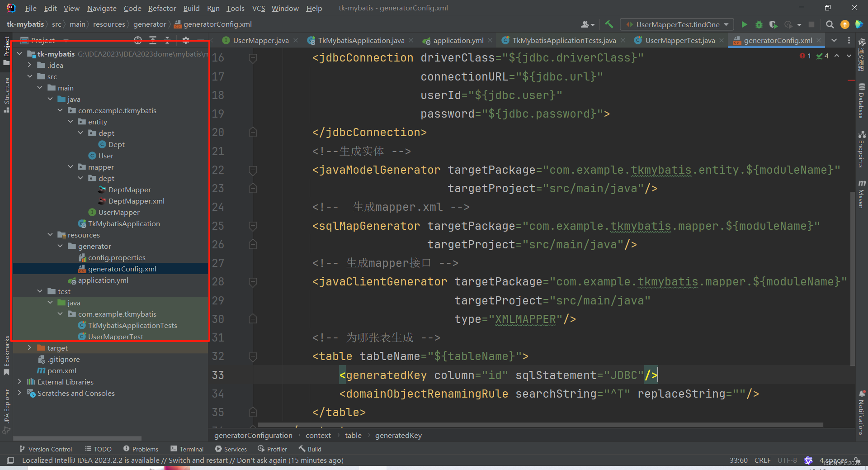Click the editor horizontal scrollbar
868x470 pixels.
click(x=540, y=425)
